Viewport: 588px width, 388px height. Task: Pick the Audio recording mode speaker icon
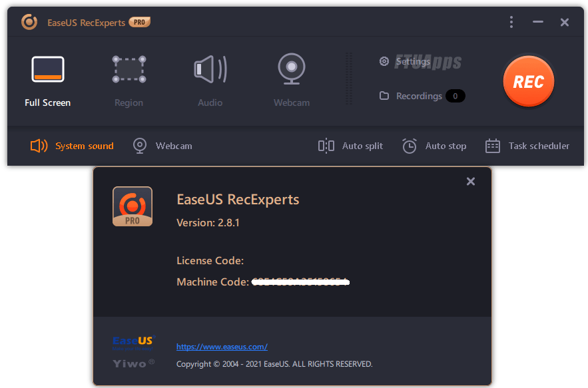pyautogui.click(x=210, y=69)
